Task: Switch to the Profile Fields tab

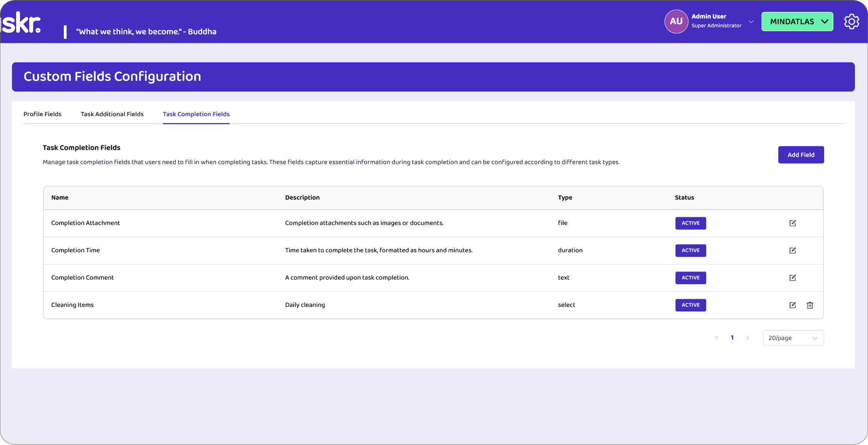Action: click(x=43, y=114)
